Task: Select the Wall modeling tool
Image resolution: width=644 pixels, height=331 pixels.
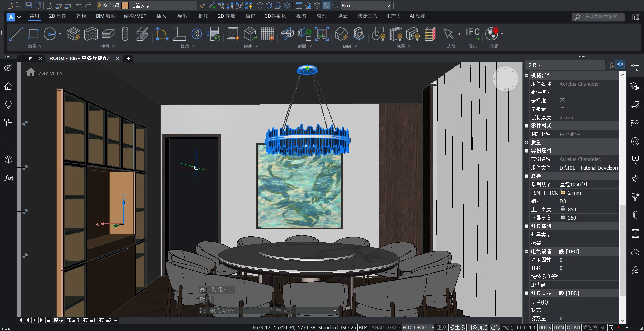Action: 91,34
